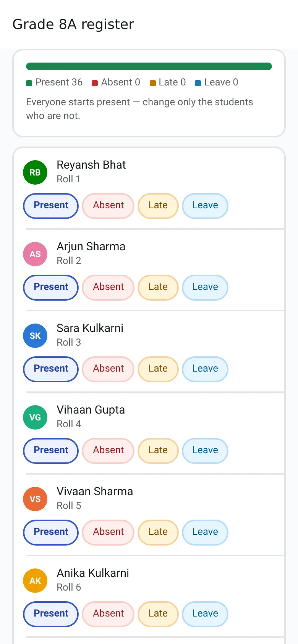Click Reyansh Bhat's RB avatar icon
298x644 pixels.
[x=35, y=172]
